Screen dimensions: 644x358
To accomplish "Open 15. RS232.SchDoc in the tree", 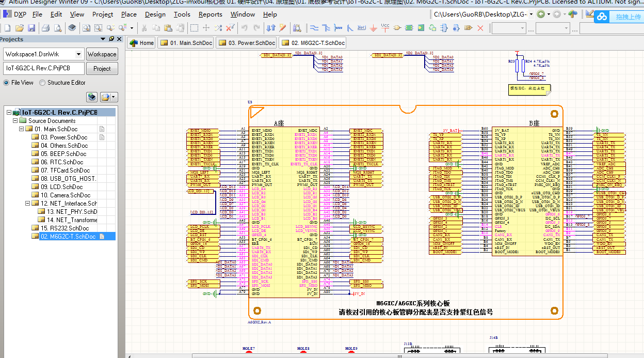I will [x=65, y=228].
